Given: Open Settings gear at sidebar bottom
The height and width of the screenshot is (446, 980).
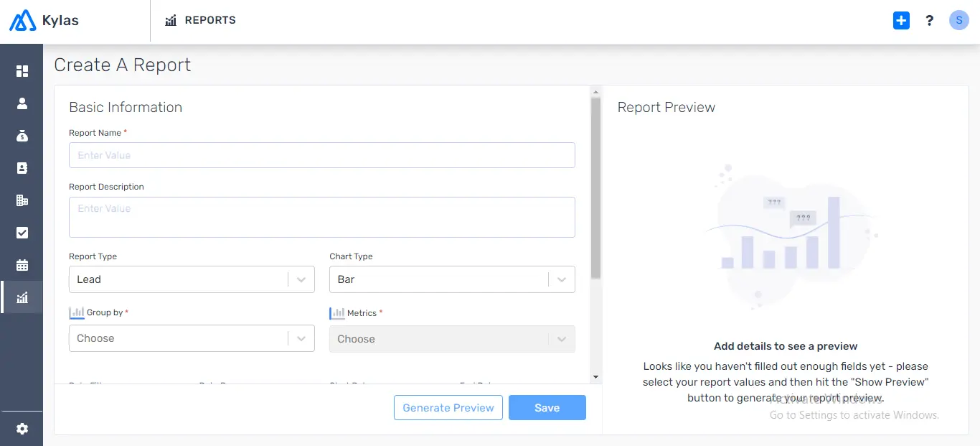Looking at the screenshot, I should [22, 429].
